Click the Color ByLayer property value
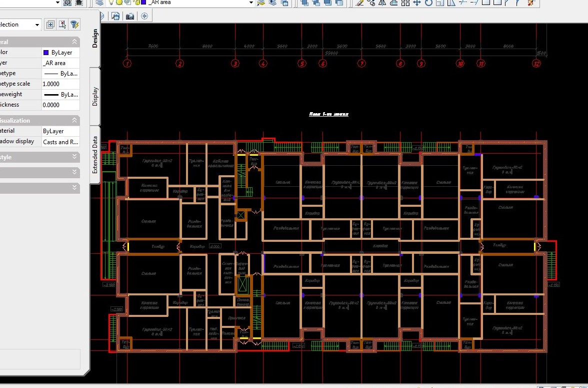This screenshot has height=388, width=588. 61,53
